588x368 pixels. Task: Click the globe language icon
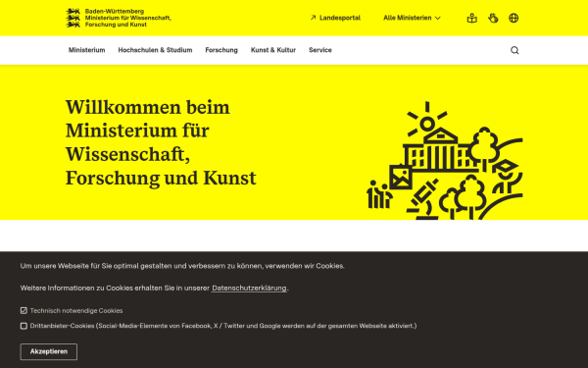[x=514, y=18]
